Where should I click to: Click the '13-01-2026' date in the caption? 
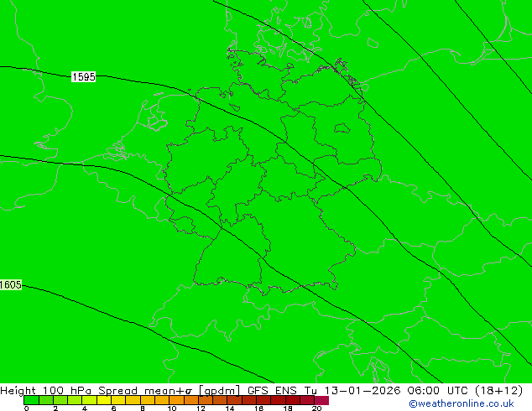362,391
